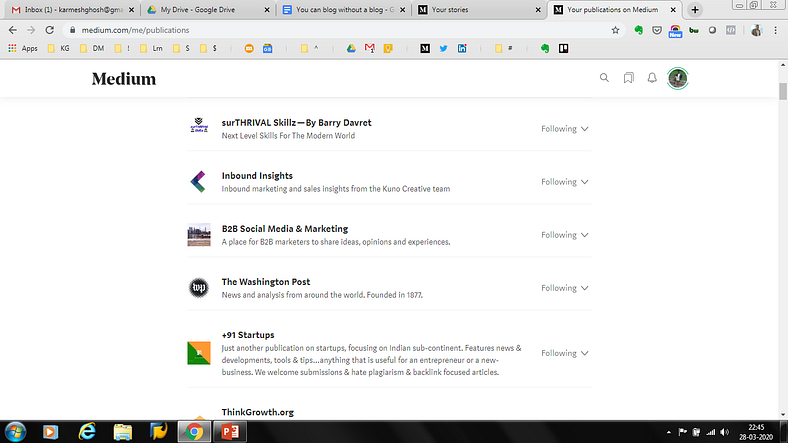The width and height of the screenshot is (788, 443).
Task: Click the Medium logo
Action: (124, 79)
